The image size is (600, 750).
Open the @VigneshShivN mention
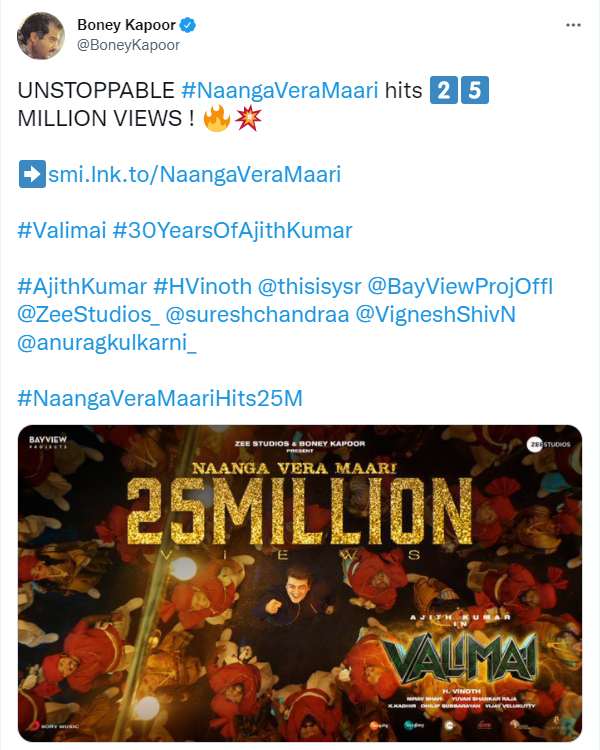435,315
